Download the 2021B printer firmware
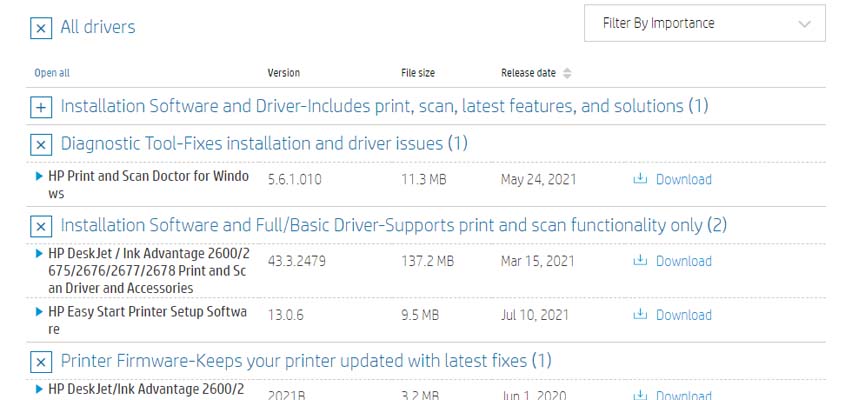Screen dimensions: 850x400 point(684,395)
